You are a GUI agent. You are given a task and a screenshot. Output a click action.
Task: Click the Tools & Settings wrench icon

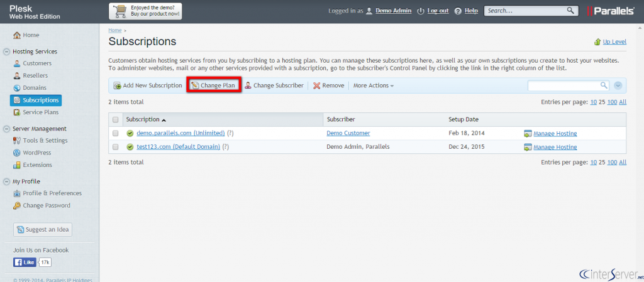tap(17, 141)
